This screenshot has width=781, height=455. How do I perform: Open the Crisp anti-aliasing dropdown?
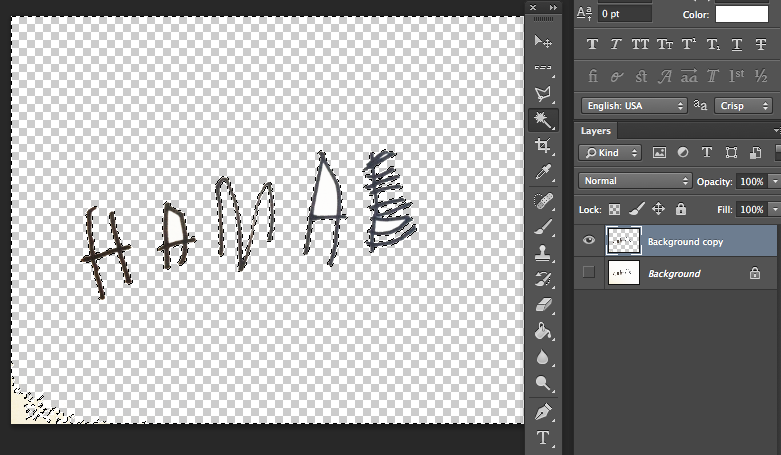[x=743, y=106]
